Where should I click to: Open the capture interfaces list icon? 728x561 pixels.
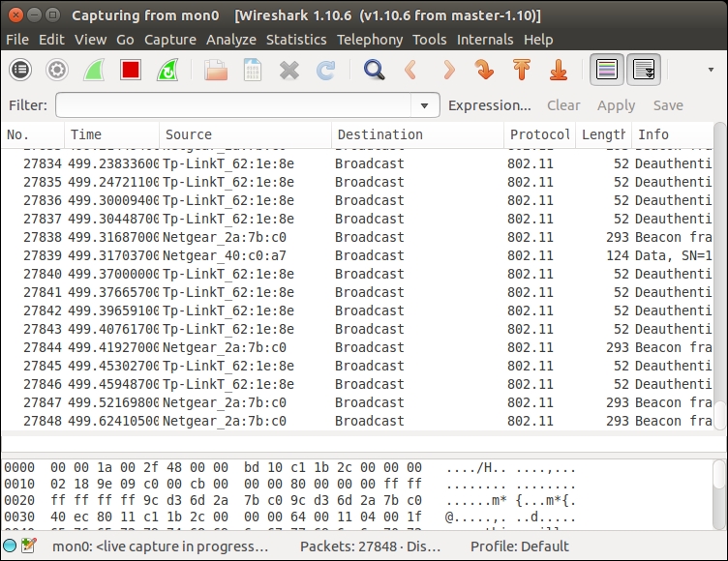20,70
